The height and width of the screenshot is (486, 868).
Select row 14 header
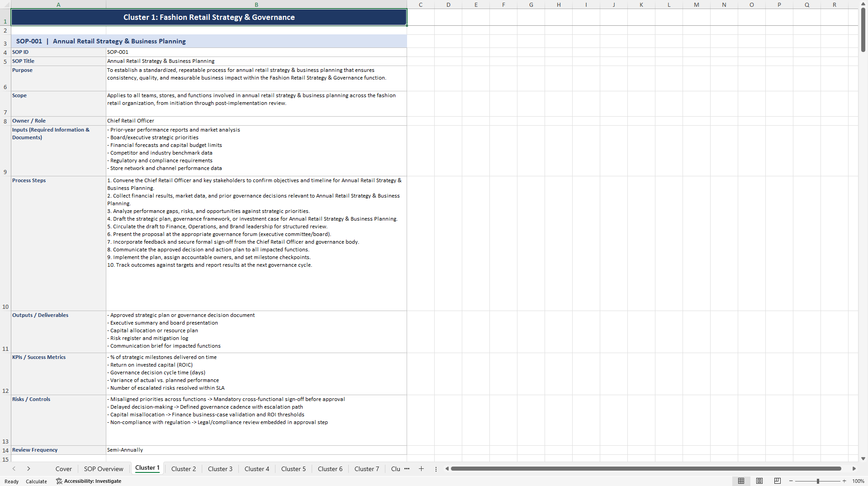pyautogui.click(x=5, y=450)
